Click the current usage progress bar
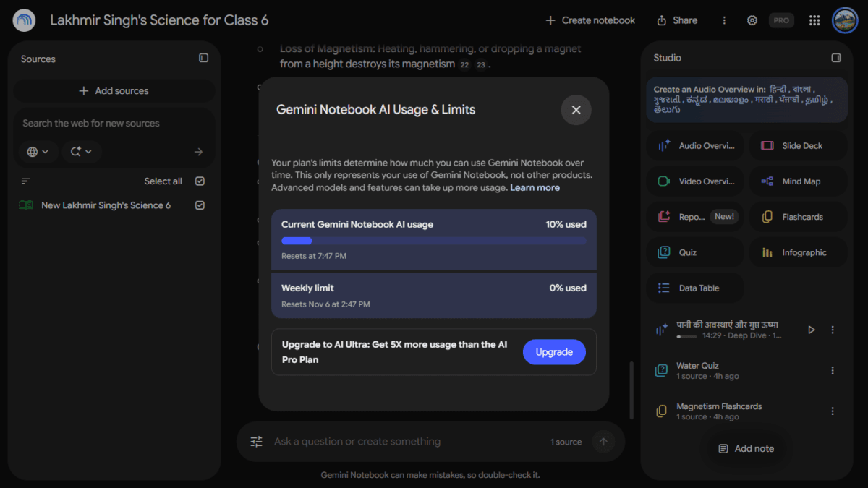 coord(434,241)
